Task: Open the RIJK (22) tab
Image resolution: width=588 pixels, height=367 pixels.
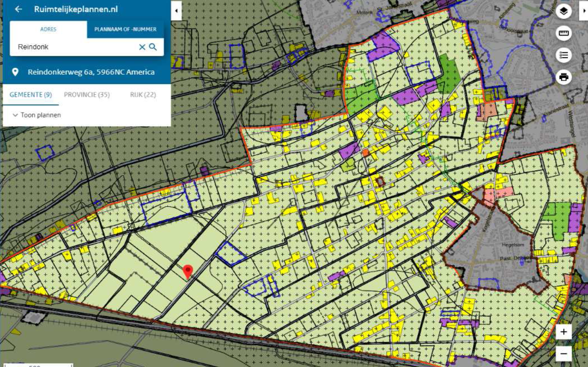Action: 143,95
